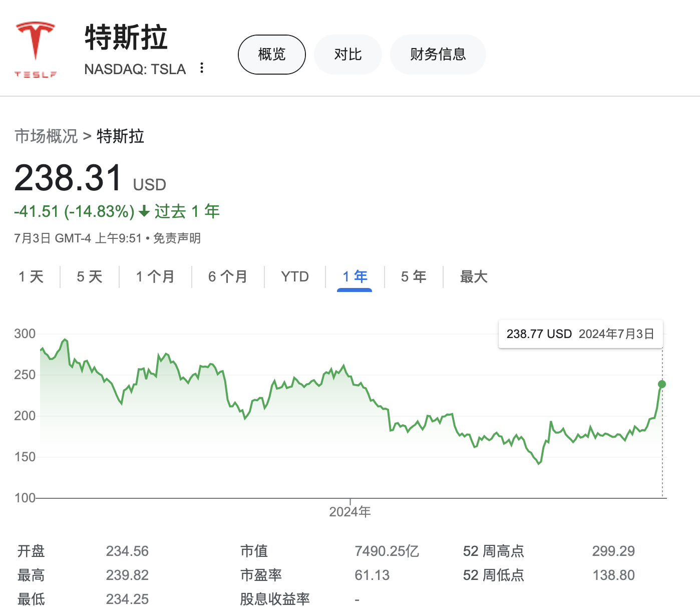Select the 6 个月 time range
Viewport: 700px width, 607px height.
click(x=228, y=277)
